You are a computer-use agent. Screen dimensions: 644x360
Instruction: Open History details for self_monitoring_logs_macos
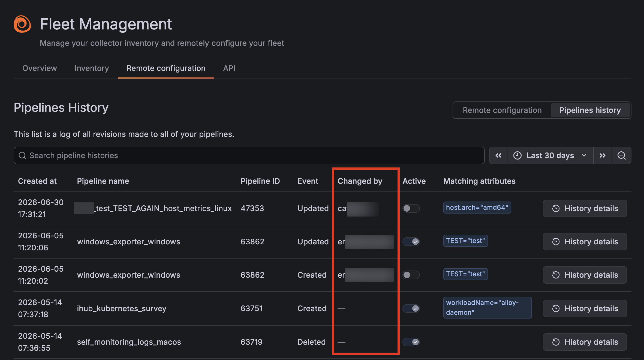pos(585,342)
